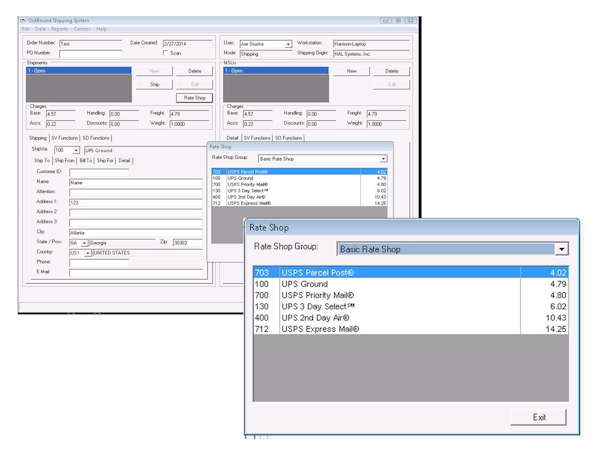The image size is (600, 450).
Task: Open the Data menu
Action: coord(40,29)
